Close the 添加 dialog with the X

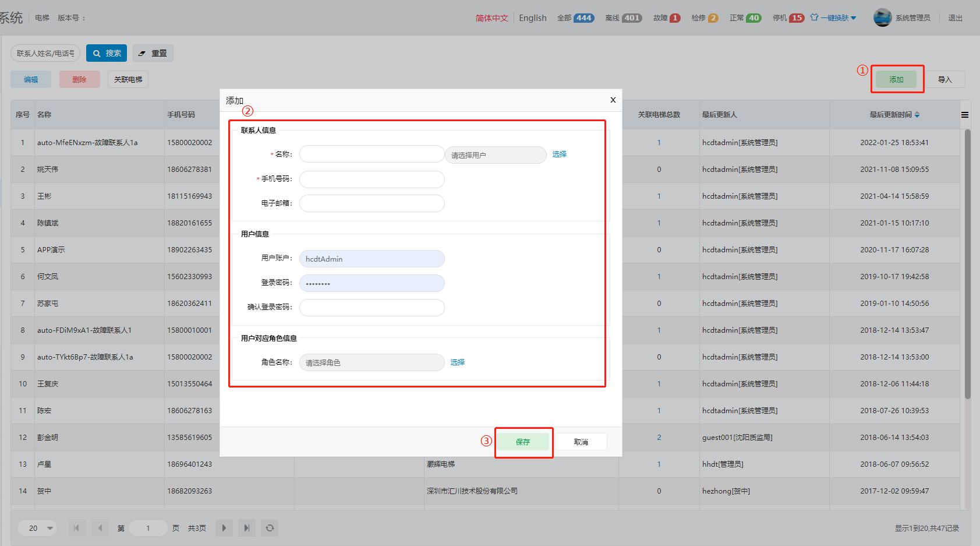click(x=613, y=100)
